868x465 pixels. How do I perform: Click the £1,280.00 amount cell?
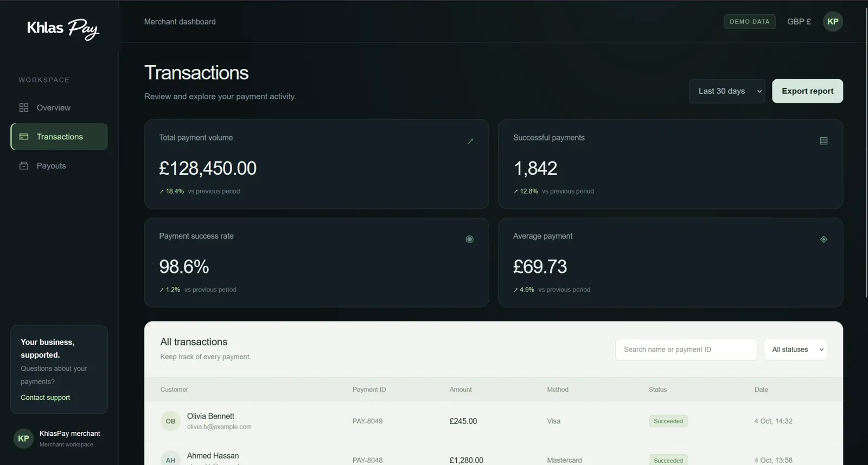(x=466, y=460)
